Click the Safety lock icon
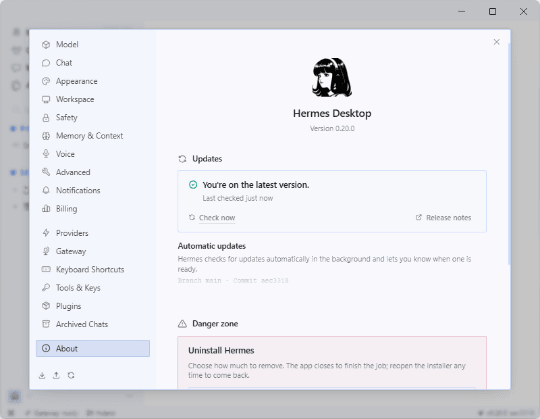 coord(46,118)
